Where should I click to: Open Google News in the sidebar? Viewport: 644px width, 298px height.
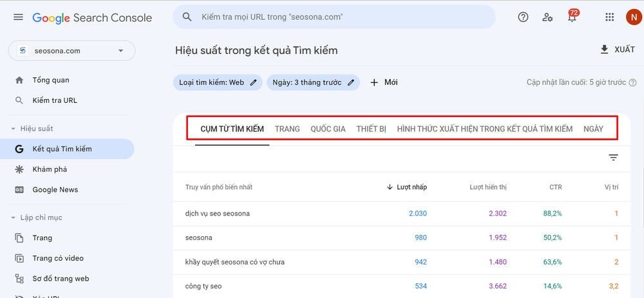[55, 190]
